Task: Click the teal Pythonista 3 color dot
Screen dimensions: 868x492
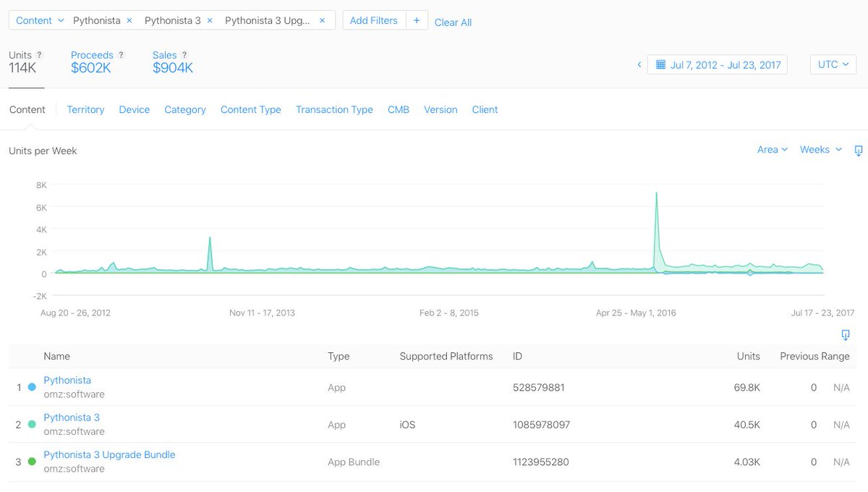Action: pos(32,424)
